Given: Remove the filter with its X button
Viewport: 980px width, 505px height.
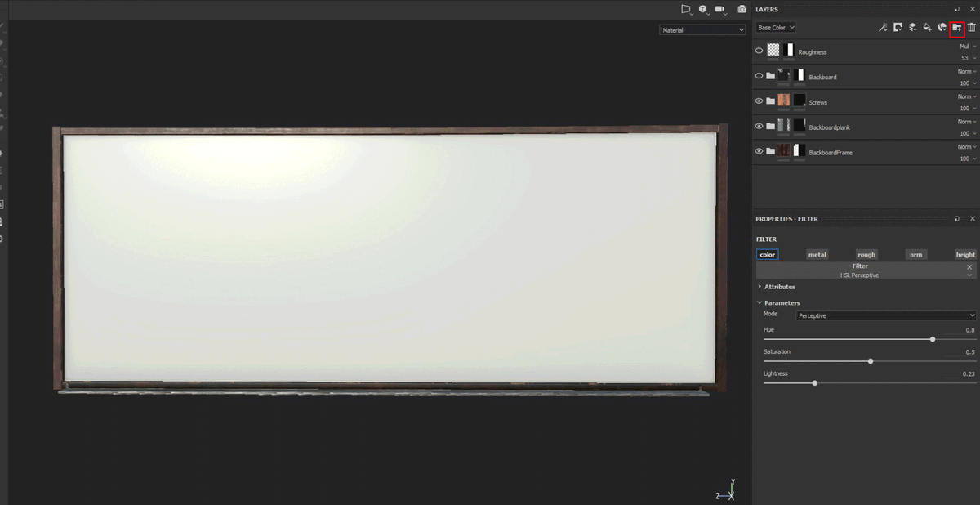Looking at the screenshot, I should 970,267.
